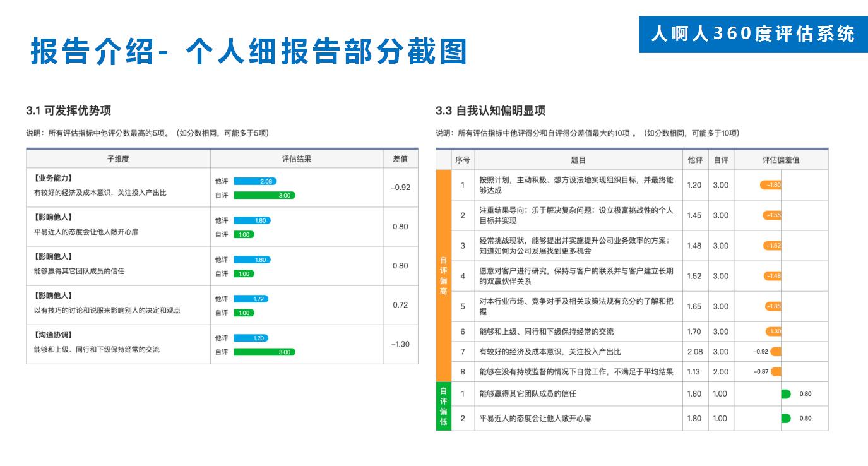
Task: Click the slide title 报告介绍- 个人细报告部分截图
Action: pyautogui.click(x=249, y=52)
